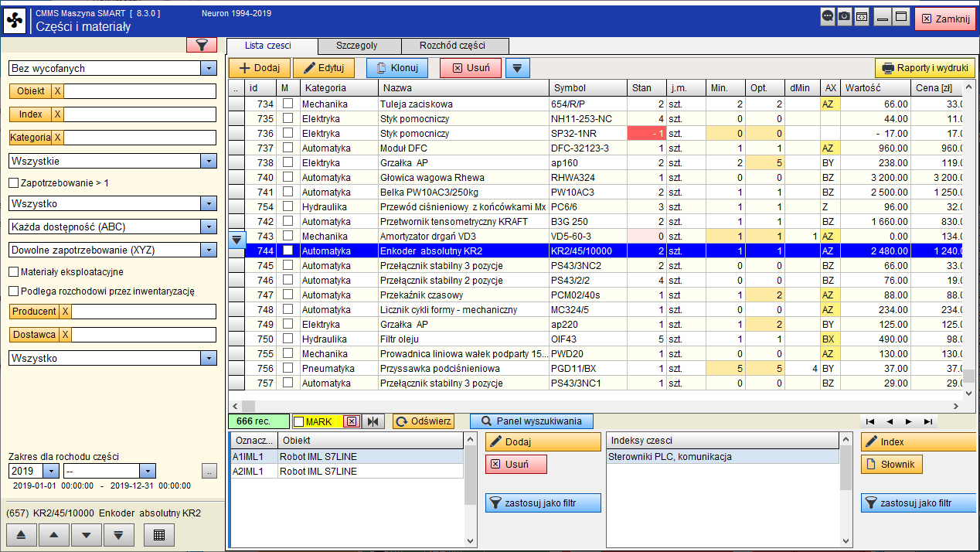Jump to last record with barred down arrow
This screenshot has height=552, width=980.
[118, 535]
